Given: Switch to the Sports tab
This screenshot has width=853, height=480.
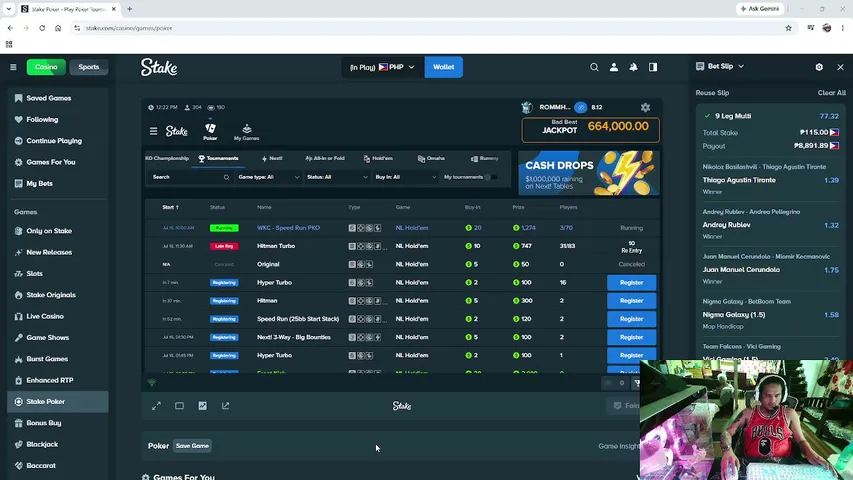Looking at the screenshot, I should (89, 67).
